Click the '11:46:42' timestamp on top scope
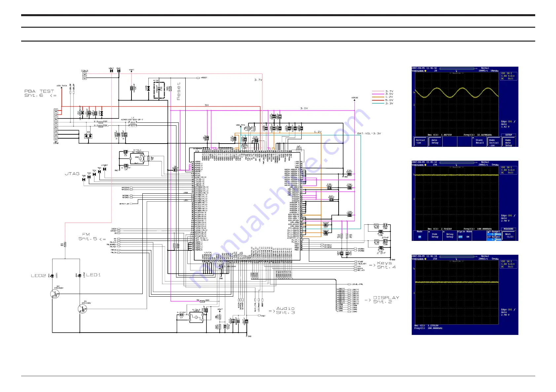 [432, 68]
